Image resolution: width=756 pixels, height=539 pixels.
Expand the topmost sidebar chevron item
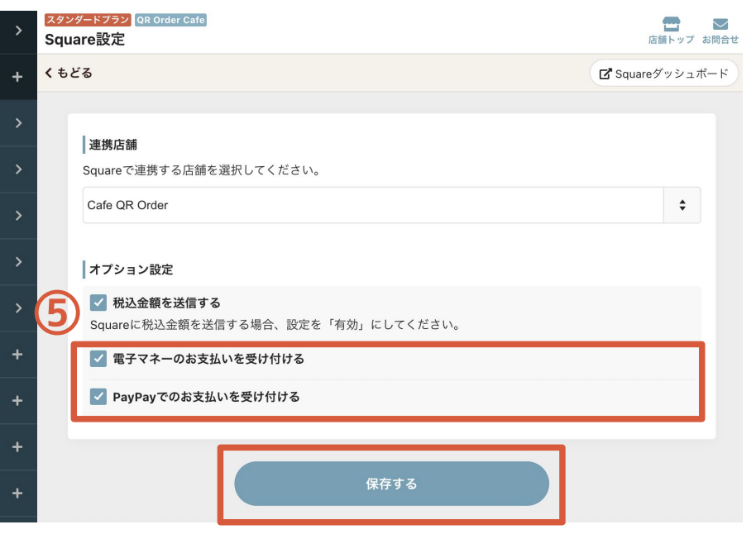(18, 31)
